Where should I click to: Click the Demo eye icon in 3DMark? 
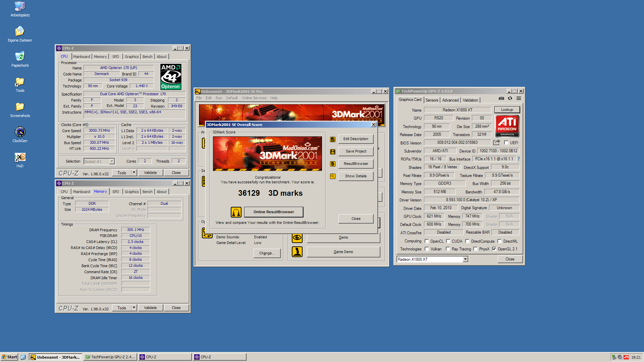[297, 238]
